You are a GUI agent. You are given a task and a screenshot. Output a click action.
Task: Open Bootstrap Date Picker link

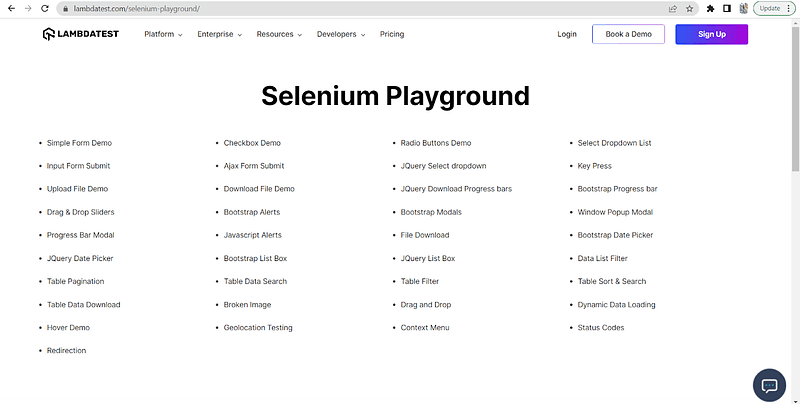615,235
